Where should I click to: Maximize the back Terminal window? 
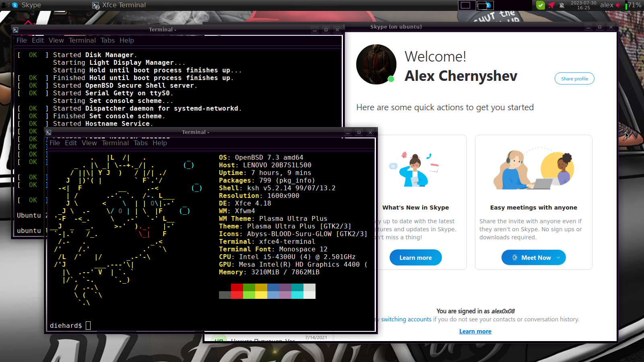[326, 30]
